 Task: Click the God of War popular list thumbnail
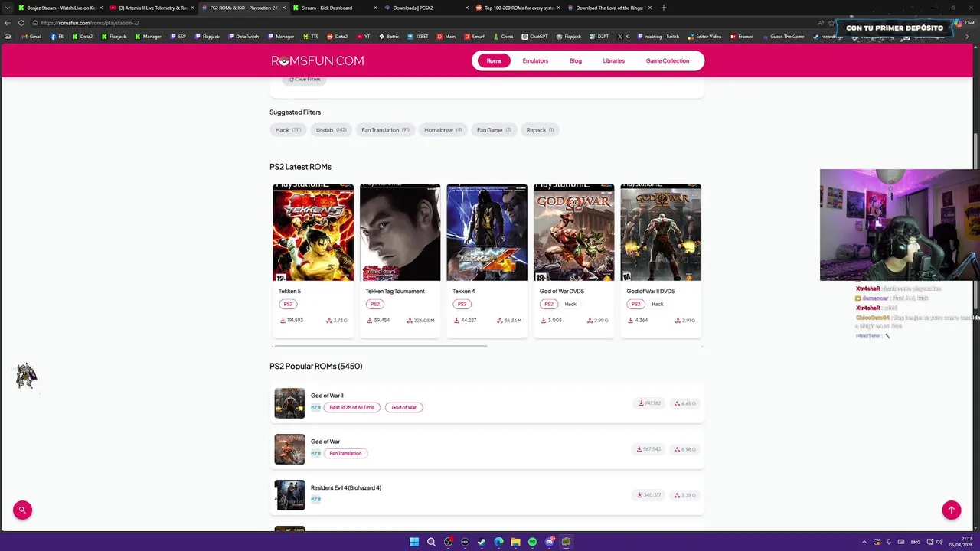289,449
